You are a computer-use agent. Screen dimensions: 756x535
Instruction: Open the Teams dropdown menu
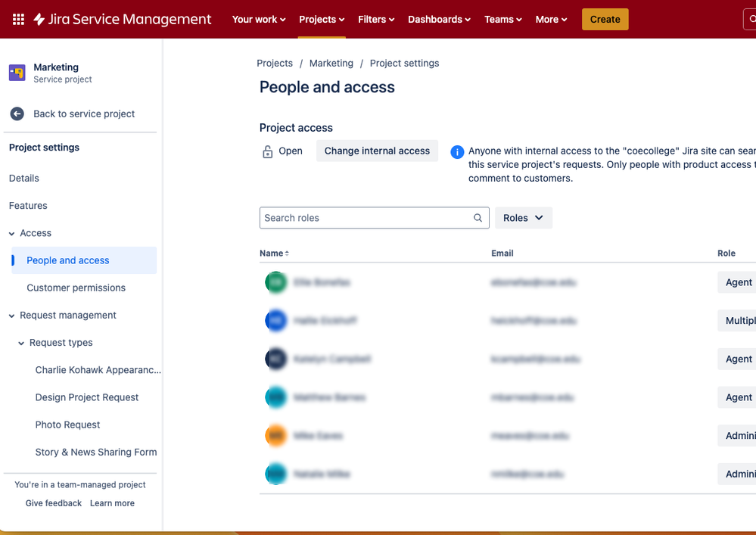pyautogui.click(x=503, y=19)
